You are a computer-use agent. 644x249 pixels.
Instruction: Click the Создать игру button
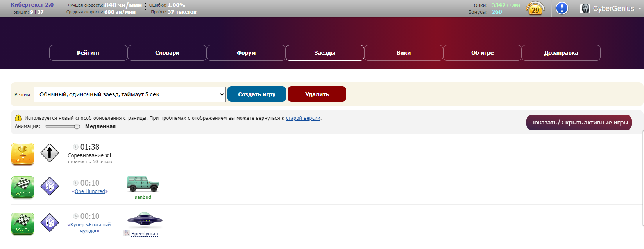[257, 94]
